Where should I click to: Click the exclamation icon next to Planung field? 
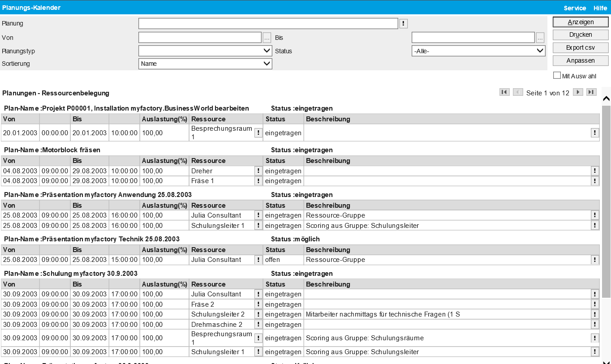coord(403,24)
